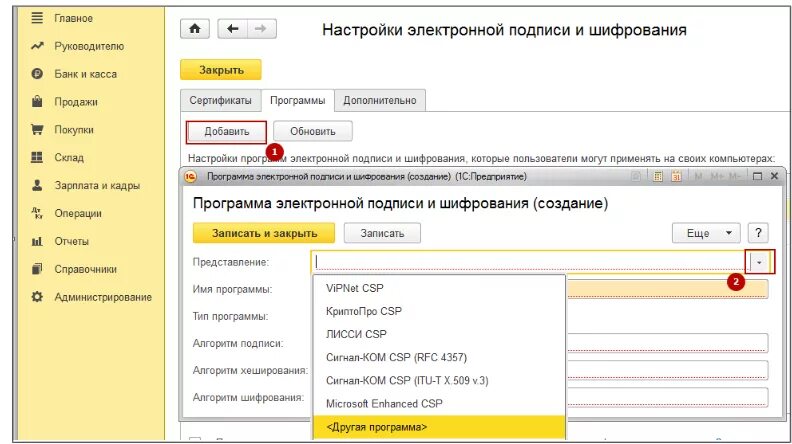Image resolution: width=792 pixels, height=444 pixels.
Task: Open the Представление dropdown arrow
Action: tap(759, 262)
